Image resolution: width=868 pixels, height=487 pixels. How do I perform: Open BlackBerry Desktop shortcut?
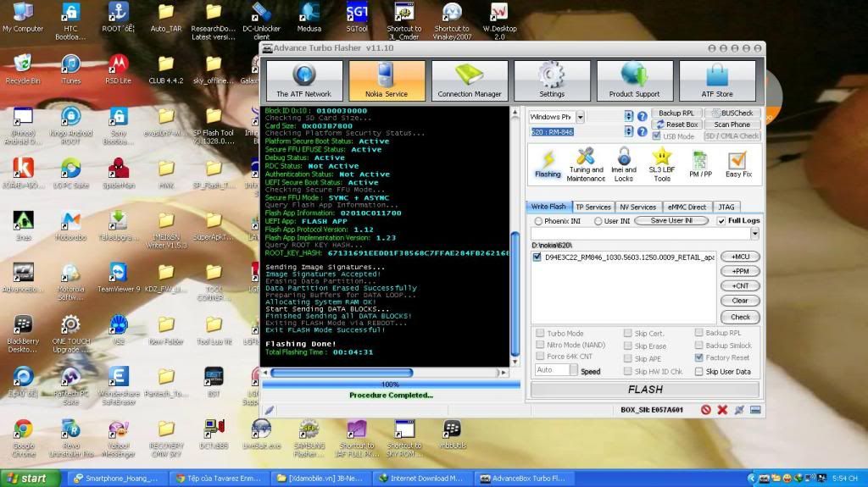[x=23, y=334]
